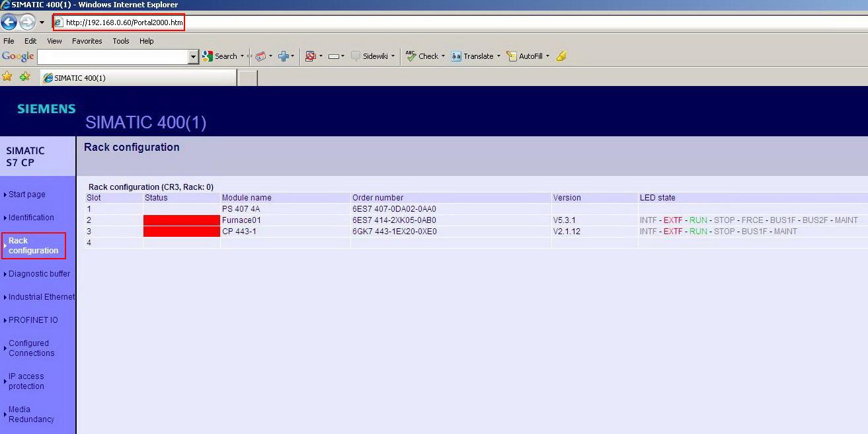The image size is (868, 434).
Task: Click the LED state column header
Action: click(658, 198)
